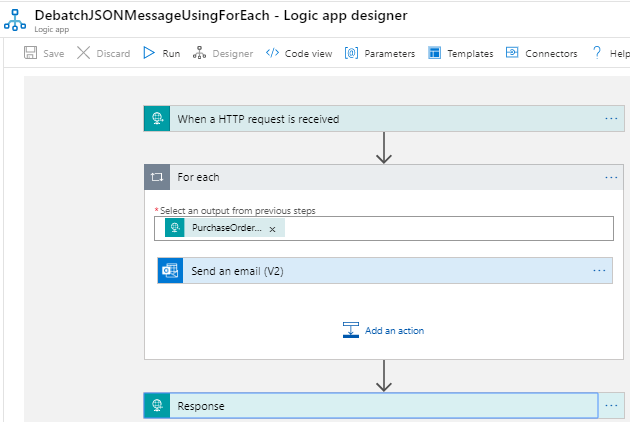
Task: Open the Help label
Action: point(620,53)
